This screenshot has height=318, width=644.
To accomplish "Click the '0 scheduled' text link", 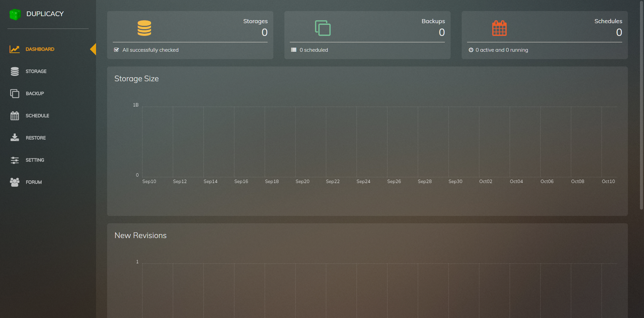I will [314, 50].
